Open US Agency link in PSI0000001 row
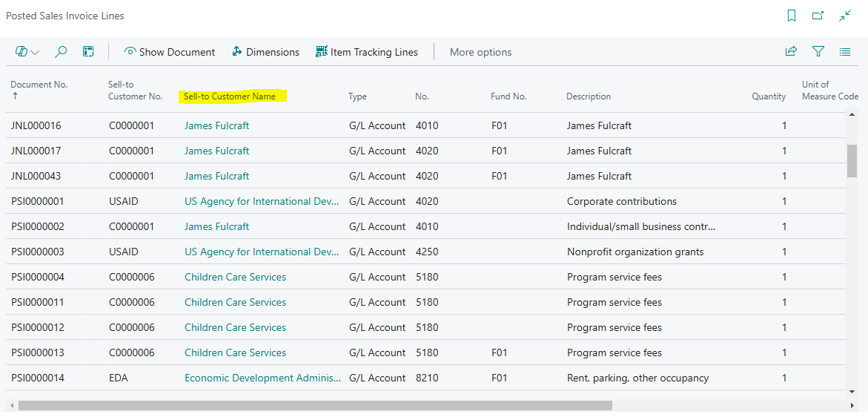Viewport: 868px width, 420px height. click(261, 201)
